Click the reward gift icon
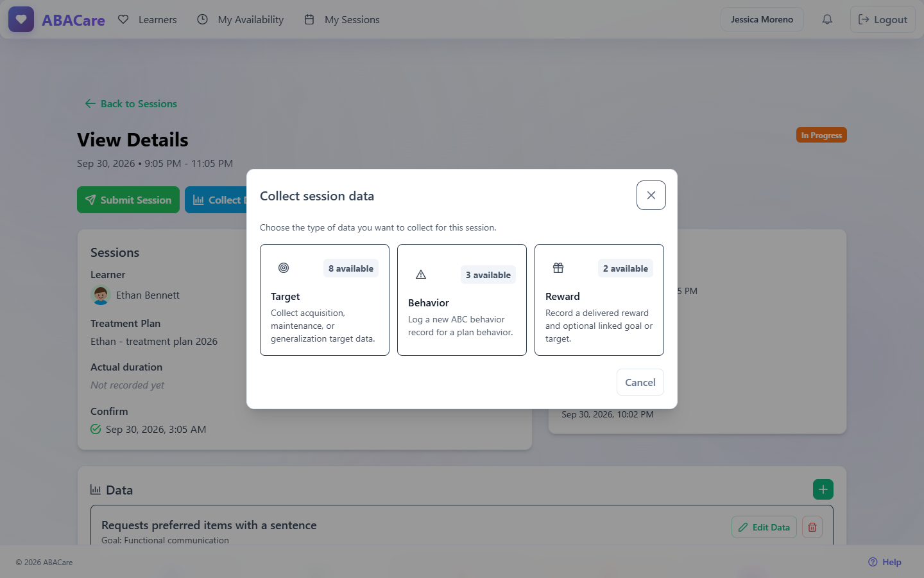Viewport: 924px width, 578px height. 558,268
